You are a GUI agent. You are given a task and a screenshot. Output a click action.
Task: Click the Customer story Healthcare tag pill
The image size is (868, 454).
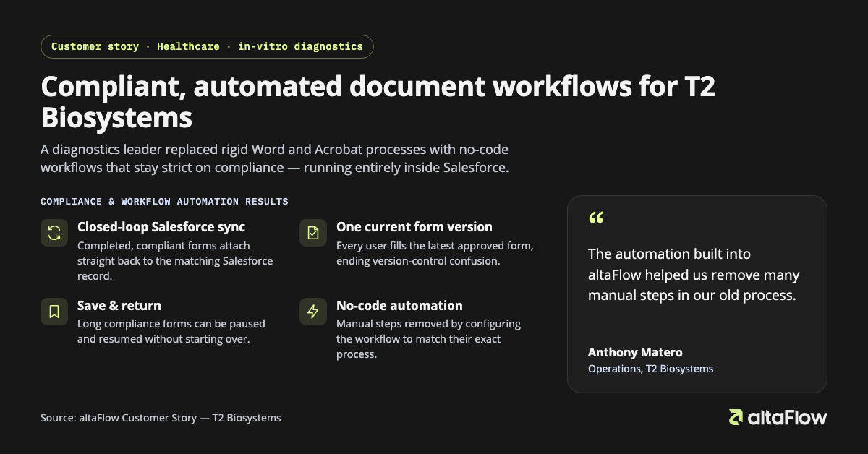pyautogui.click(x=207, y=46)
